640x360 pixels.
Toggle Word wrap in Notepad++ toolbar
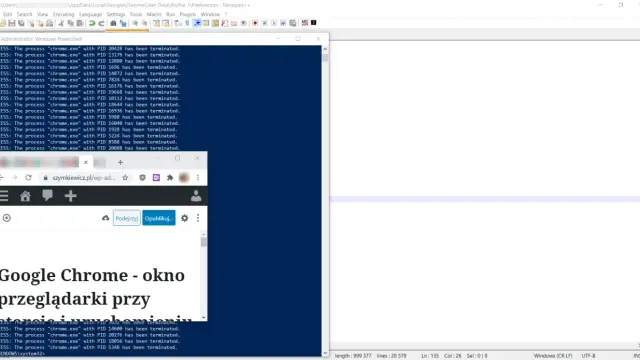point(178,23)
